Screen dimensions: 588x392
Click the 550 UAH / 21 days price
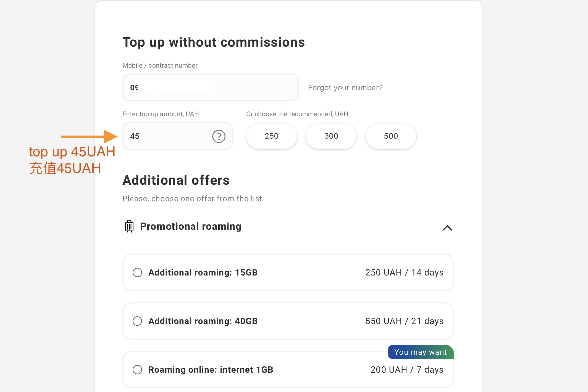coord(404,321)
